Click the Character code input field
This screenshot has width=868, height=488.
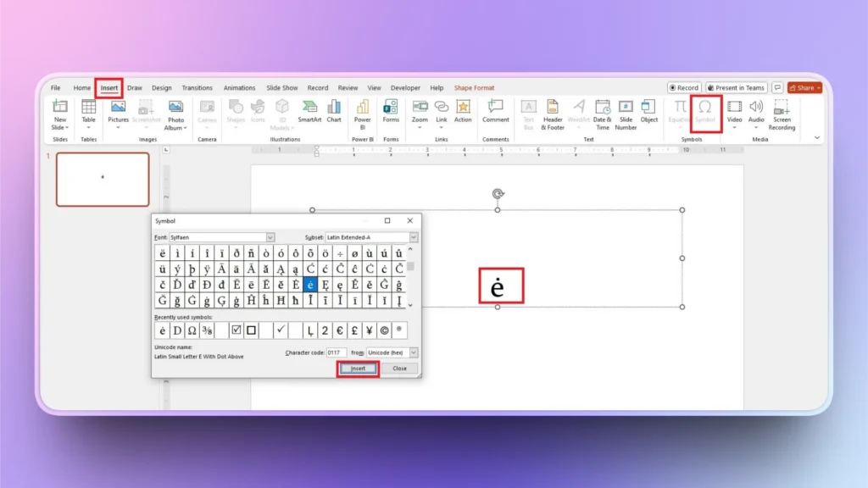(337, 352)
